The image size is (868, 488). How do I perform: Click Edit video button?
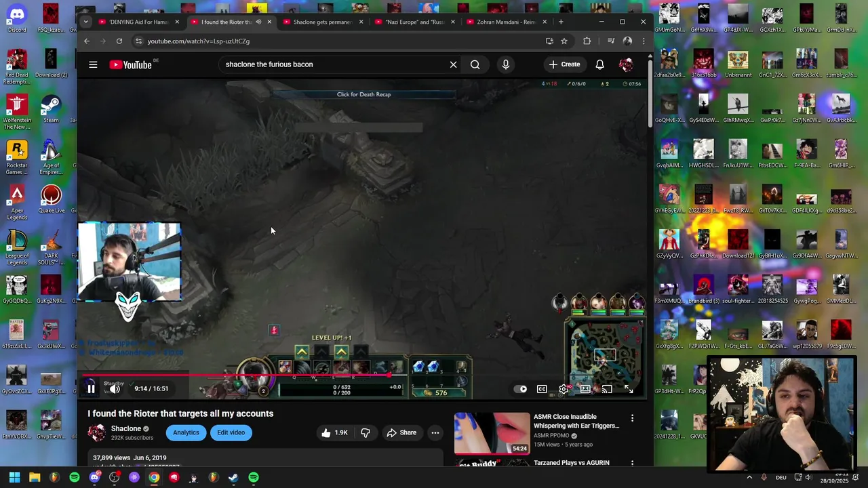231,432
